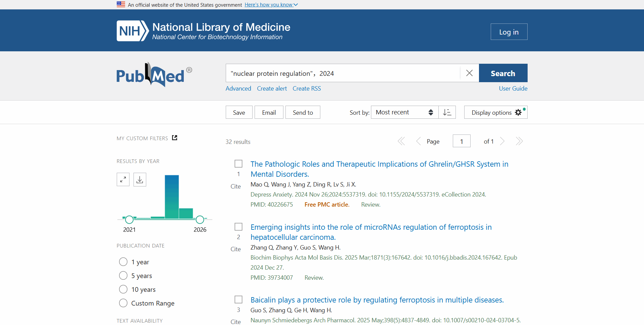
Task: Open My Custom Filters external link icon
Action: [174, 138]
